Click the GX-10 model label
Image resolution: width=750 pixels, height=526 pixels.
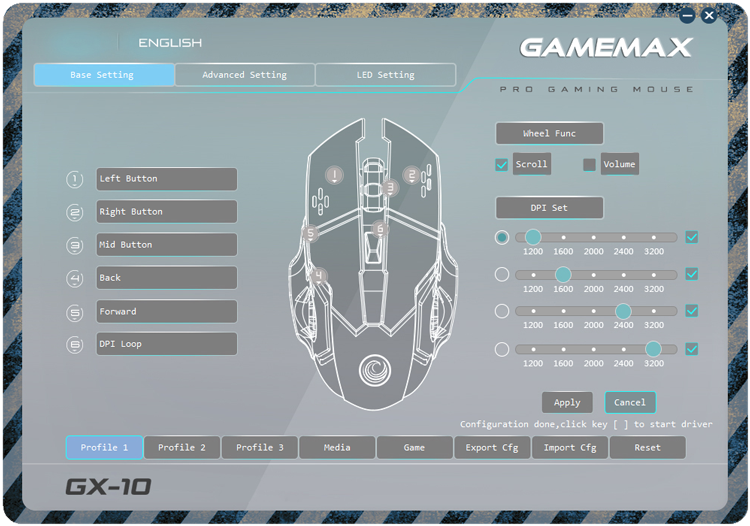[x=108, y=487]
